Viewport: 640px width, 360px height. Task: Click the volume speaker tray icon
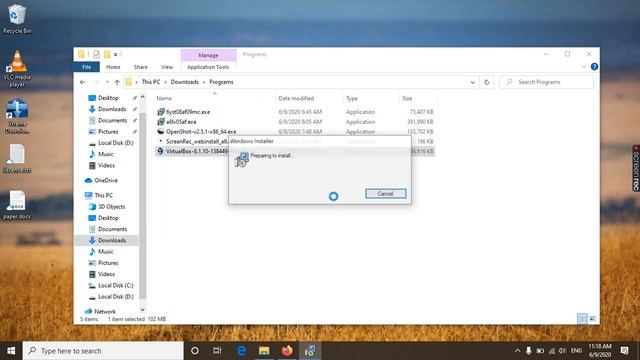562,351
